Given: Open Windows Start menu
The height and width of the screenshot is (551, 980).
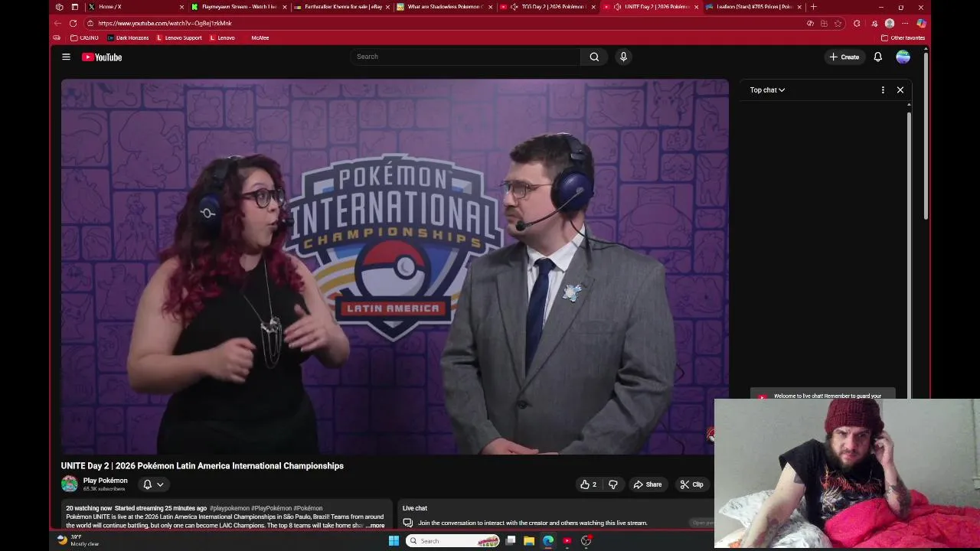Looking at the screenshot, I should pyautogui.click(x=394, y=540).
